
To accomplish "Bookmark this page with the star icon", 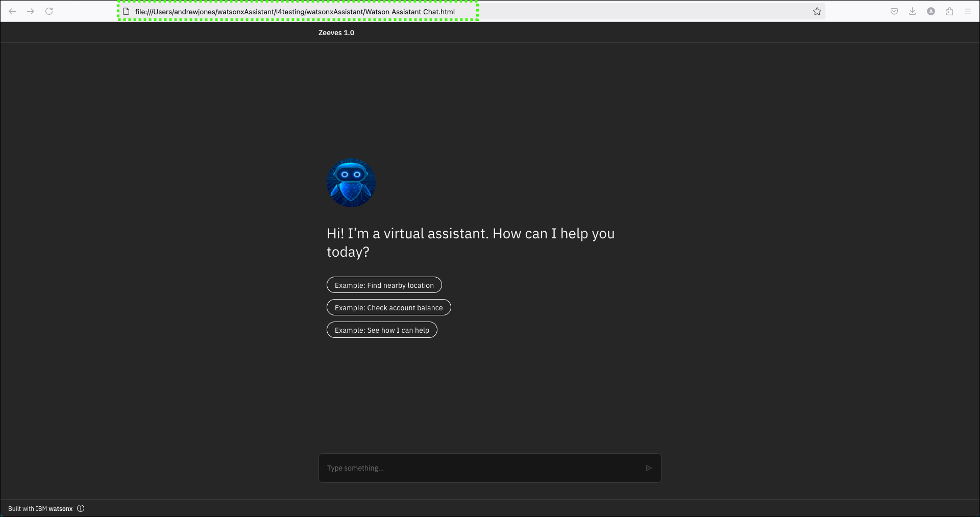I will point(817,11).
